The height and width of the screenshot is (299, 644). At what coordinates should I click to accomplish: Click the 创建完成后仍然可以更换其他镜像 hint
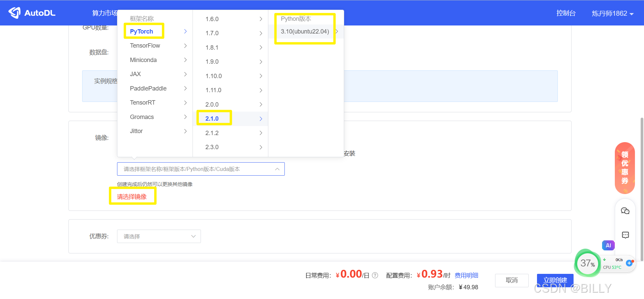click(155, 184)
